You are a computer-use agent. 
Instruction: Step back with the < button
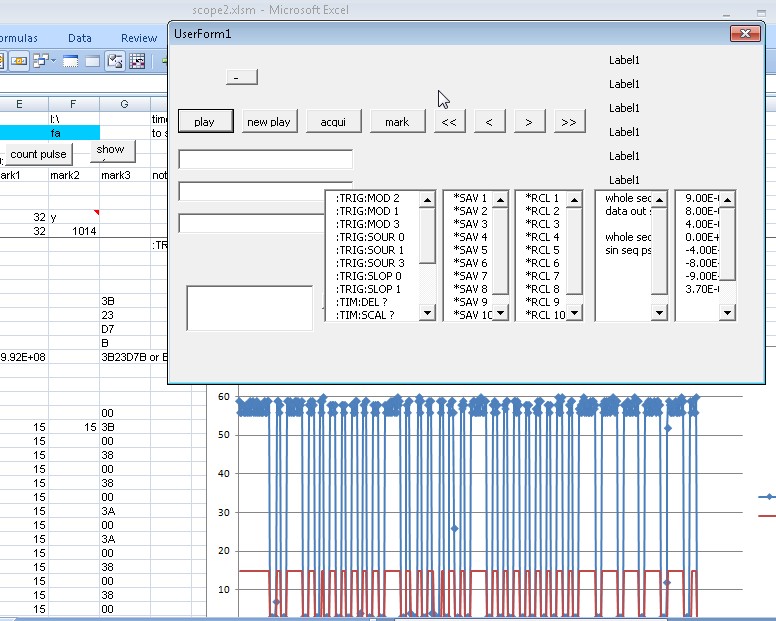point(489,121)
